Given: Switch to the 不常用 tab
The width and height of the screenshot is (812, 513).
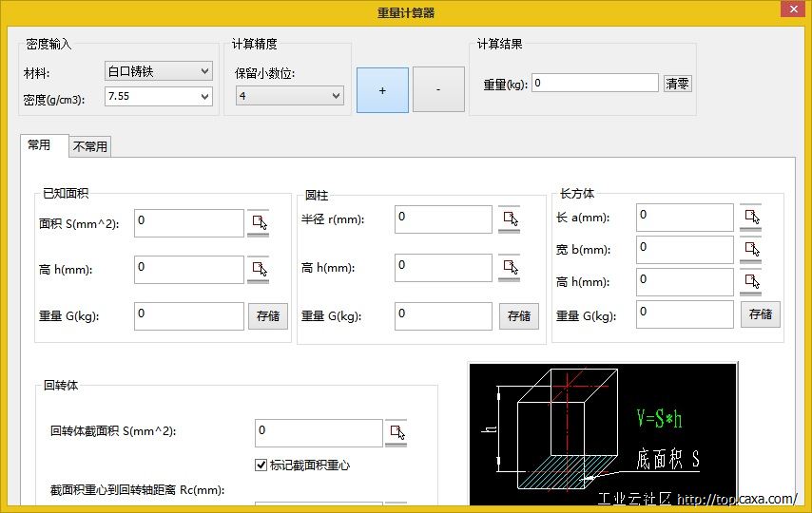Looking at the screenshot, I should [x=90, y=146].
